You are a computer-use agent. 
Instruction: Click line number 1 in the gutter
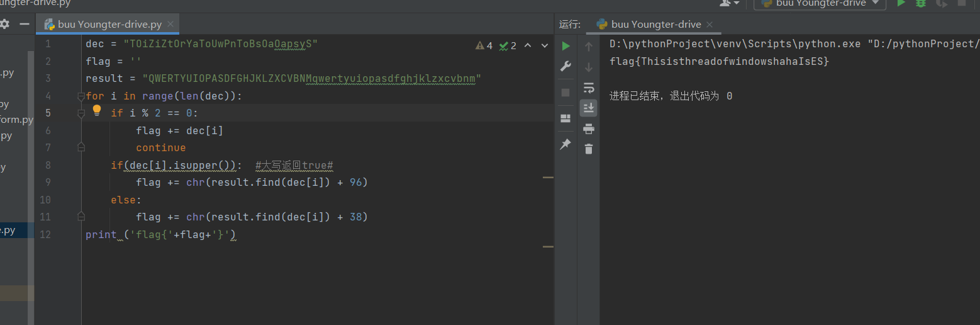tap(48, 44)
